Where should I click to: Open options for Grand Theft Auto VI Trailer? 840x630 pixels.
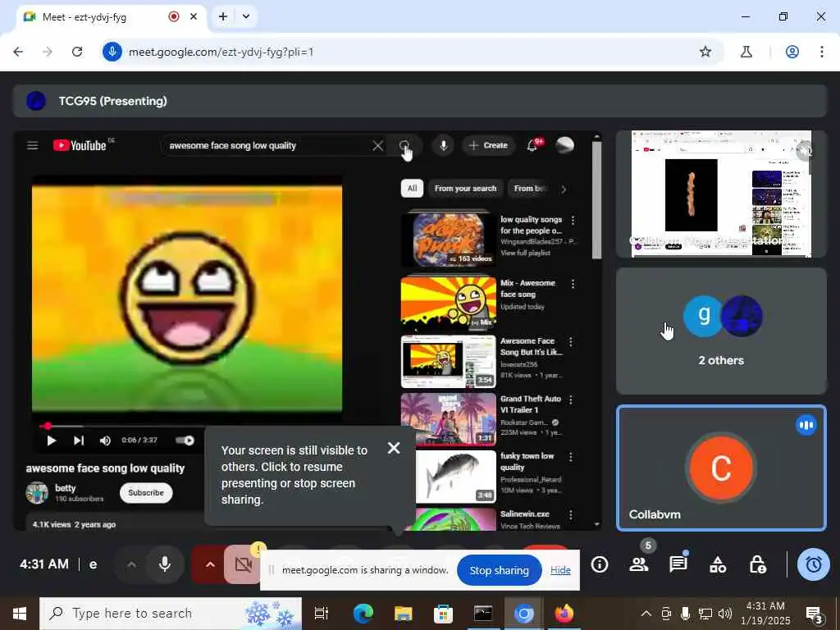click(571, 399)
